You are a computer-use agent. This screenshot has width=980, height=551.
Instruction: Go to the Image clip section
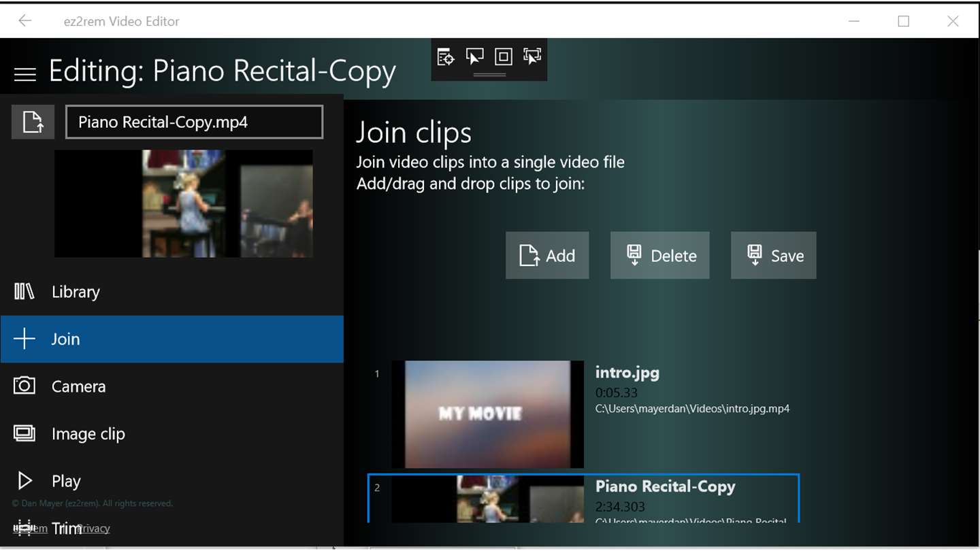pyautogui.click(x=172, y=434)
